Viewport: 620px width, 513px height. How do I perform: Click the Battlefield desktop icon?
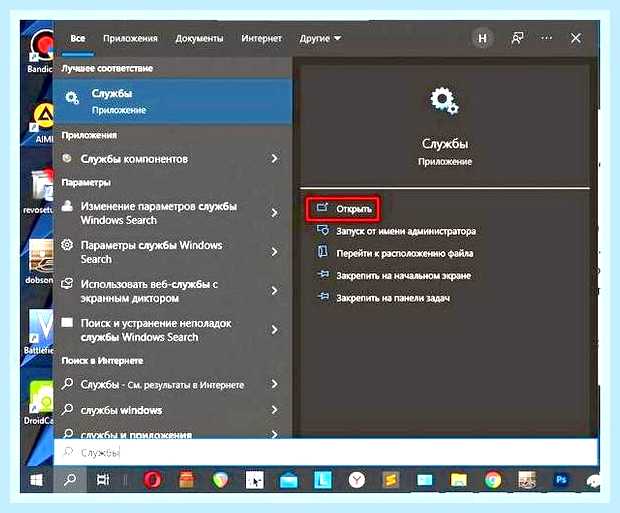[39, 331]
